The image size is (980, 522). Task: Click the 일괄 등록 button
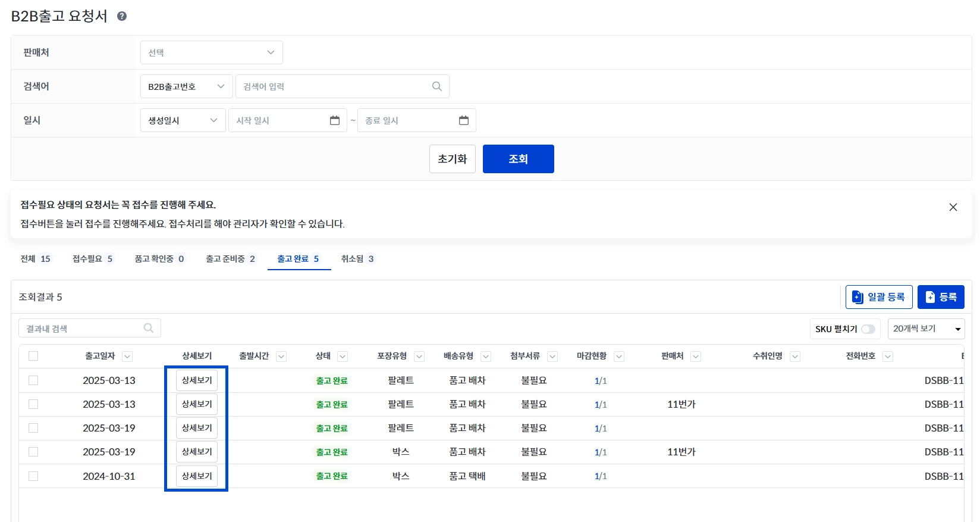878,297
